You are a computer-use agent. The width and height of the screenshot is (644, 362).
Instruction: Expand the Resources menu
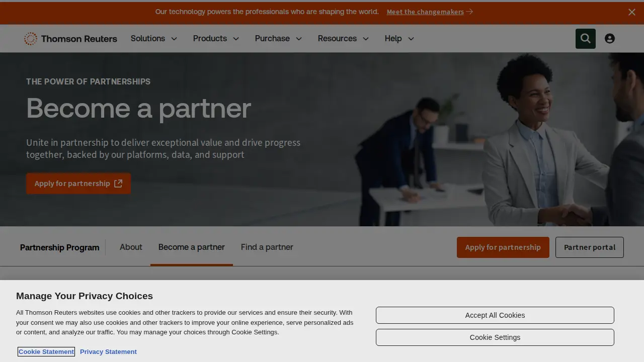[344, 39]
